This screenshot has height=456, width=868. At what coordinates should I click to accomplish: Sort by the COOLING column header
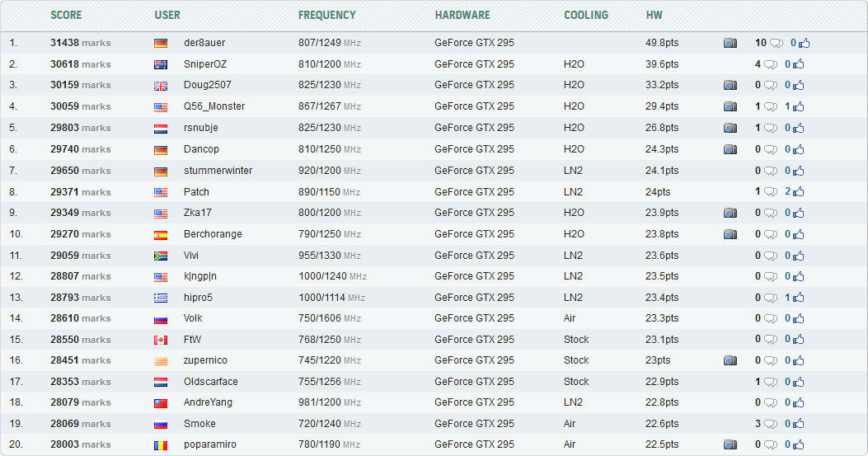[585, 15]
